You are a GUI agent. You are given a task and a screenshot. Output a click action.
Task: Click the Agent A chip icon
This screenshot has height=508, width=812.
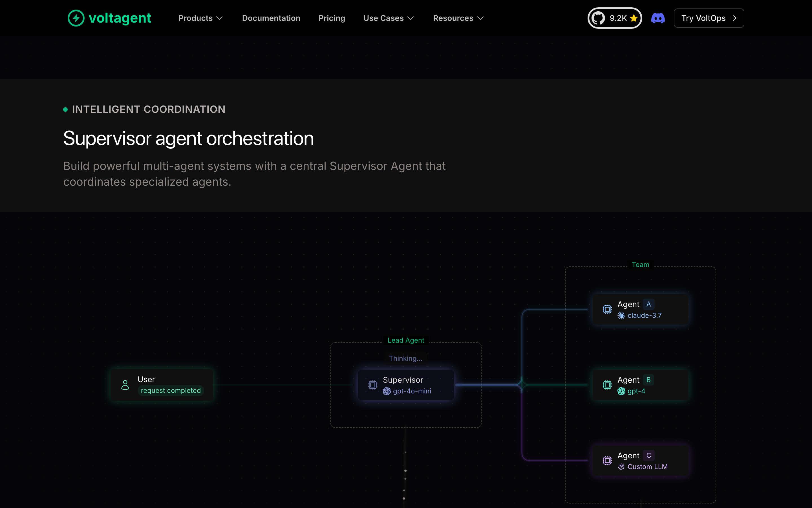pyautogui.click(x=607, y=309)
